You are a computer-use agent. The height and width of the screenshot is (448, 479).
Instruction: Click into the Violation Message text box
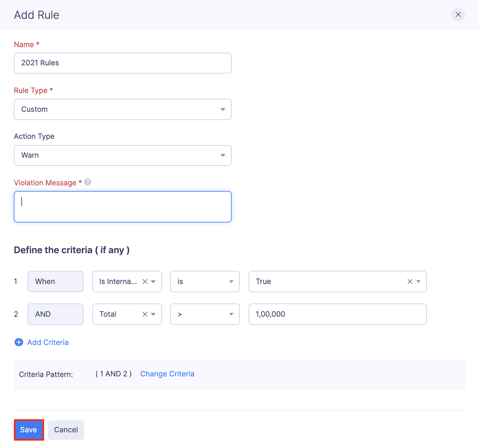point(123,207)
